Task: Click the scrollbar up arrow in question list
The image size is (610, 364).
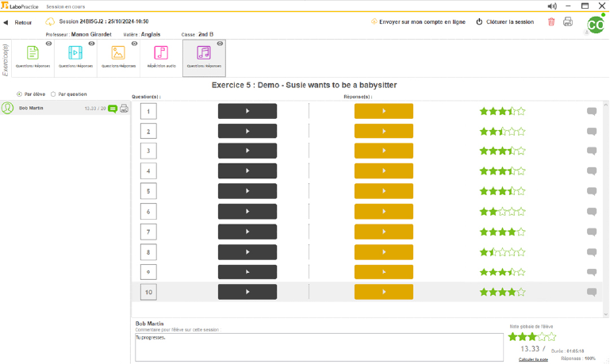Action: (606, 105)
